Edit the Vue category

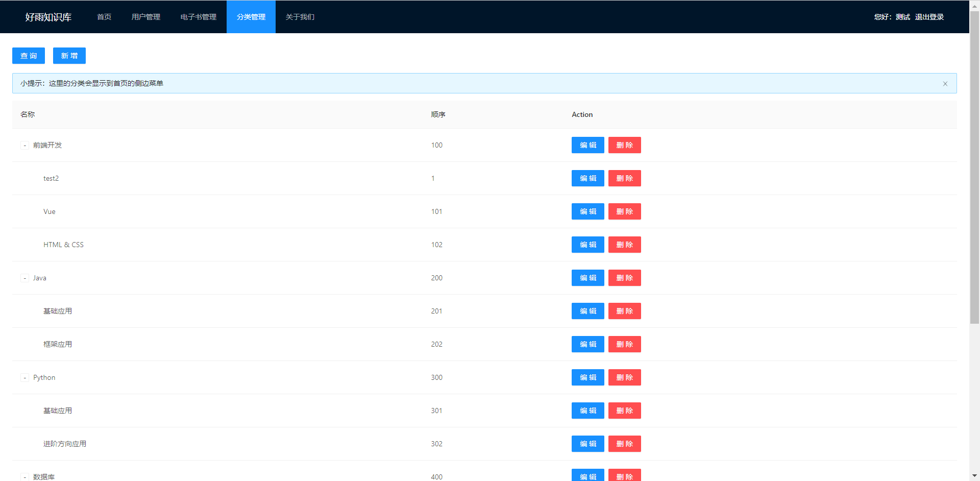[588, 211]
